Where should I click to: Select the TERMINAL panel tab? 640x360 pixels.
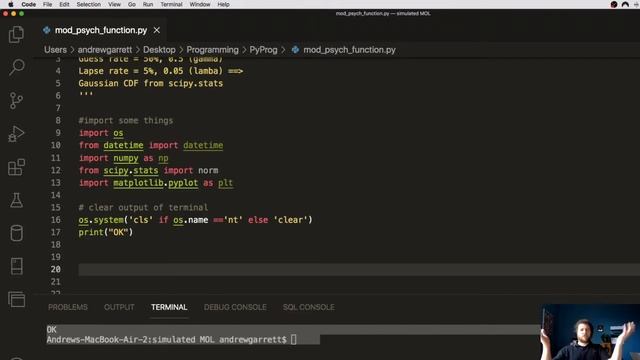click(169, 307)
